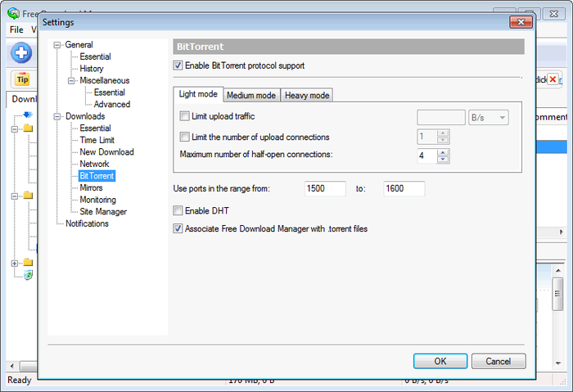Click the port range start field 1500
Viewport: 573px width, 392px height.
324,189
